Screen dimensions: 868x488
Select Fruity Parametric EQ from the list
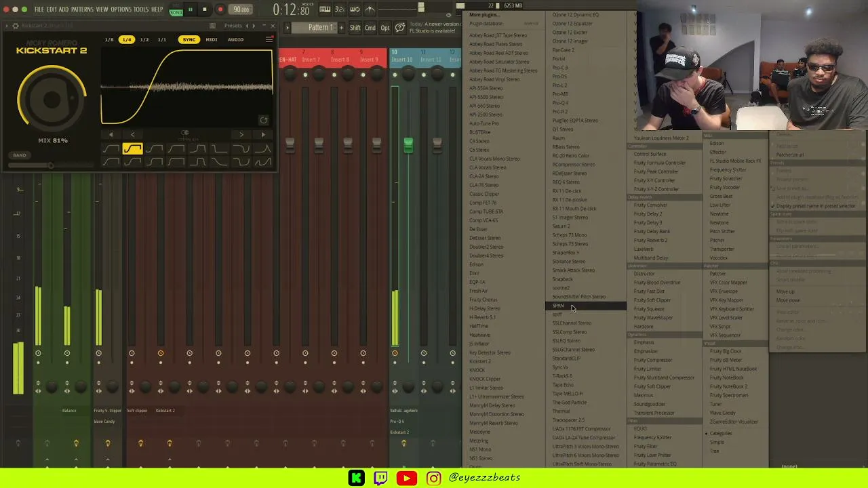point(655,464)
